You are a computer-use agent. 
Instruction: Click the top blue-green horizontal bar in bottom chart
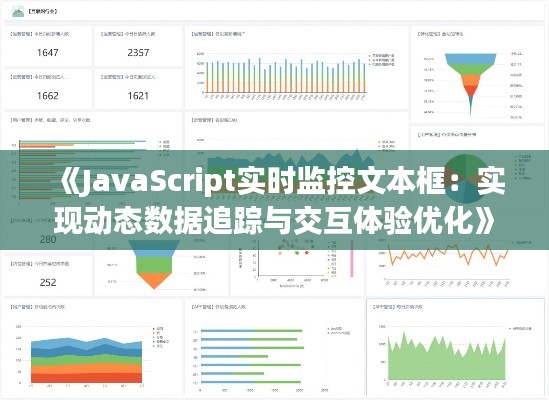(251, 331)
